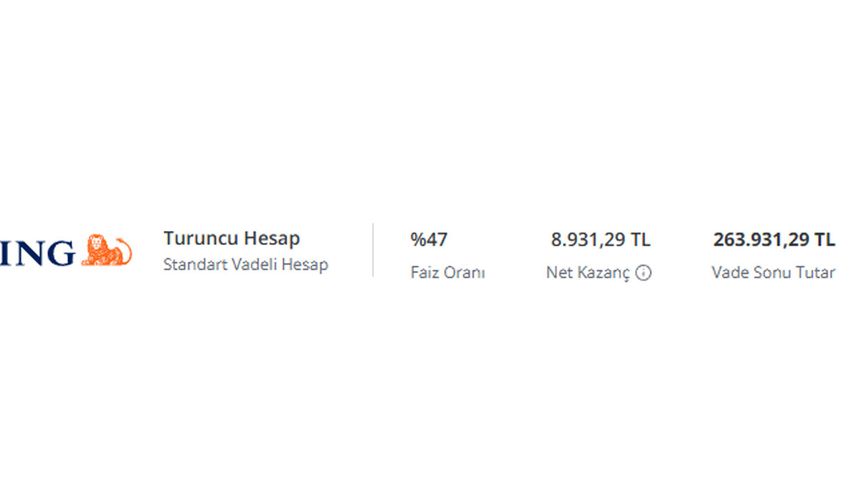Open the info icon beside Net Kazanç
Image resolution: width=860 pixels, height=504 pixels.
[x=643, y=273]
